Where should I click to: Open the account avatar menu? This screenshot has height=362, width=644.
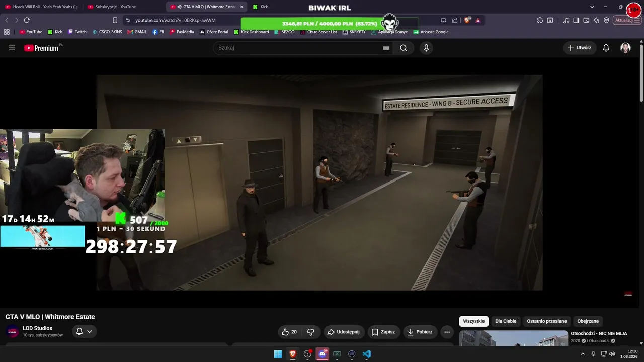[x=625, y=48]
